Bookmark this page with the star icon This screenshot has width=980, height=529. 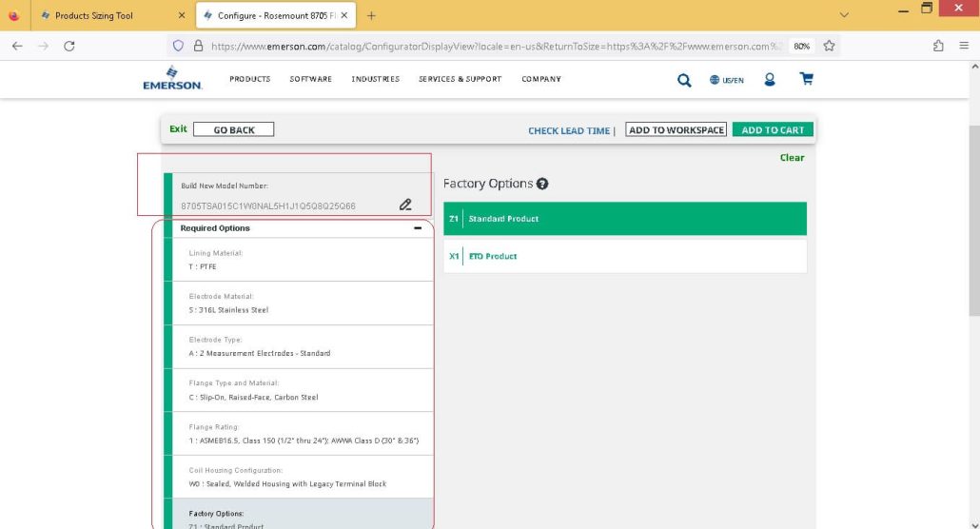coord(829,46)
